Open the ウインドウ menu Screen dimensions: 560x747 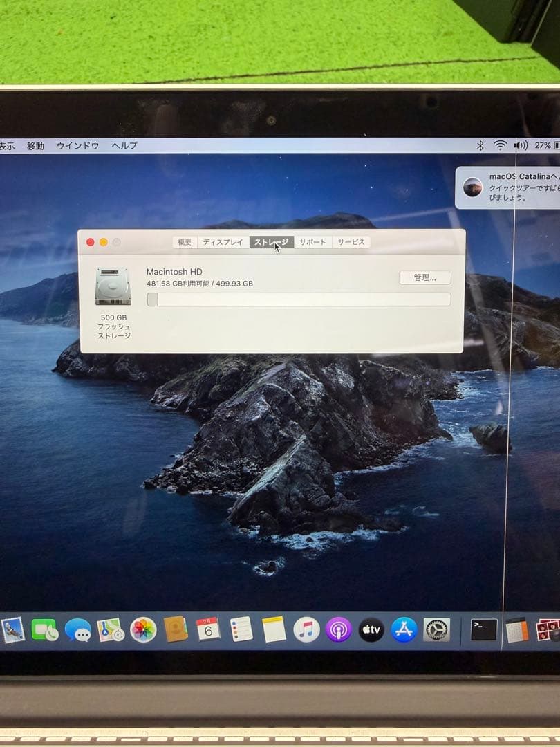click(77, 146)
